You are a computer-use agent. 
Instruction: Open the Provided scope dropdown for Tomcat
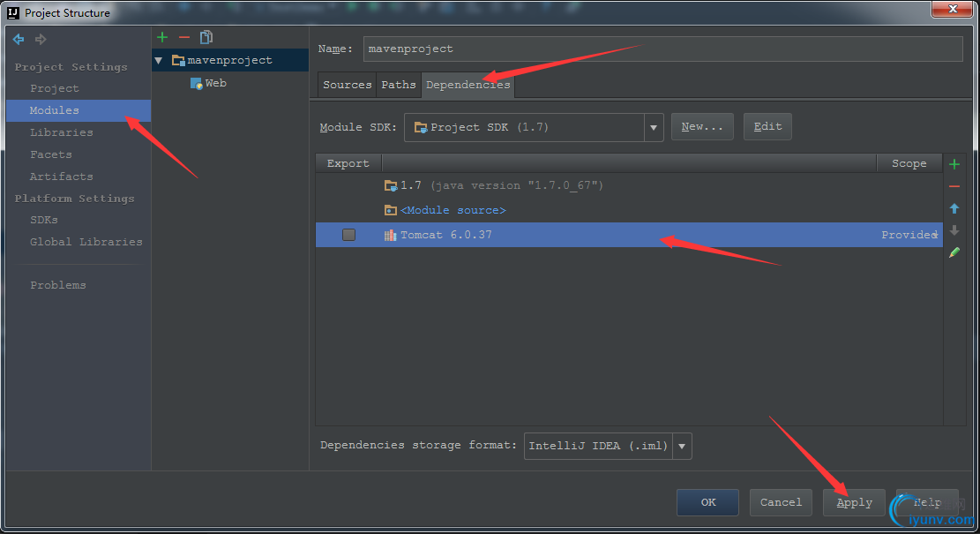click(935, 235)
